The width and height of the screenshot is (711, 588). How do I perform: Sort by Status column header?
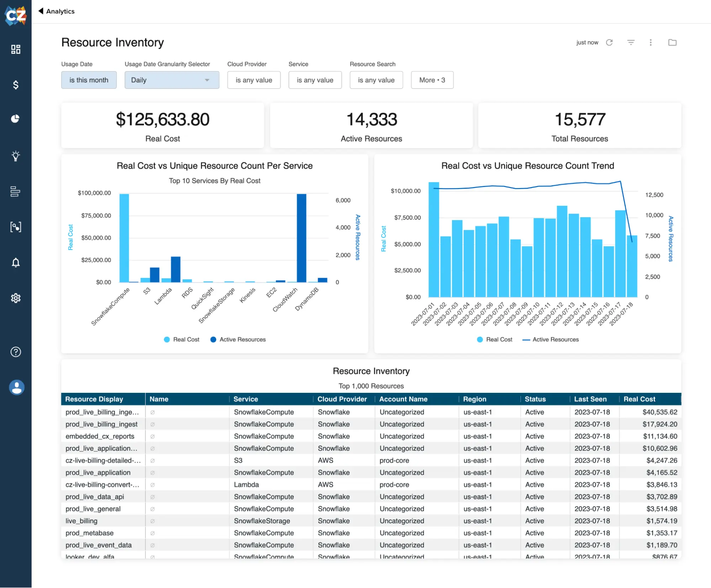click(x=545, y=399)
